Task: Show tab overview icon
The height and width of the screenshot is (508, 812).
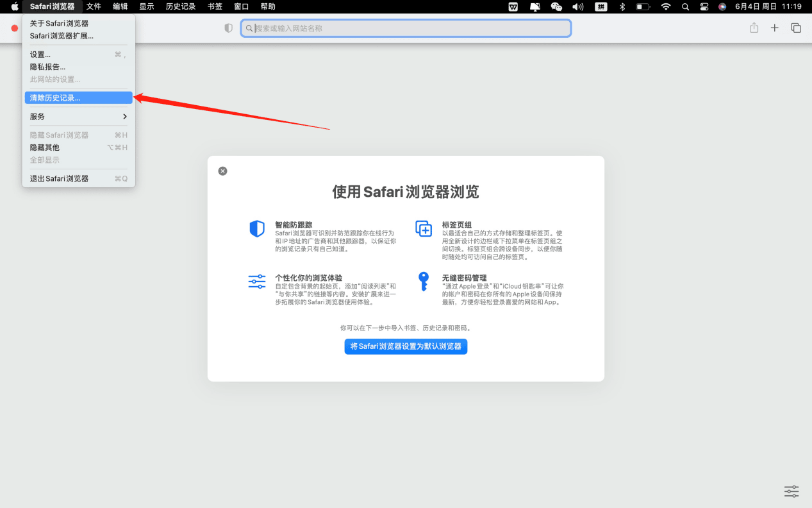Action: point(796,28)
